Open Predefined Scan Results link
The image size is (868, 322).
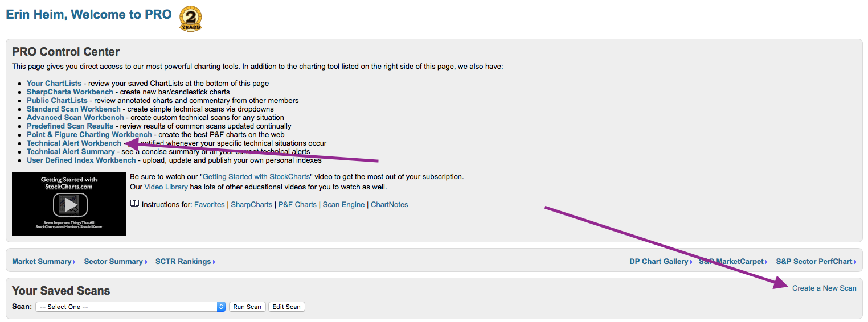point(70,126)
